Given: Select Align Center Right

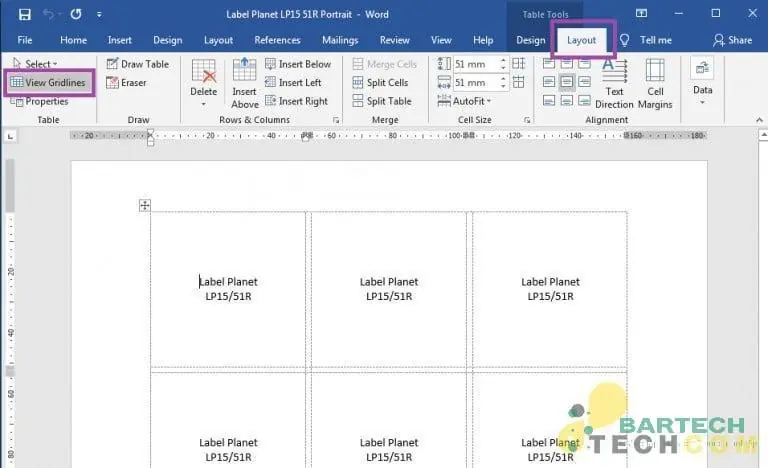Looking at the screenshot, I should 584,82.
